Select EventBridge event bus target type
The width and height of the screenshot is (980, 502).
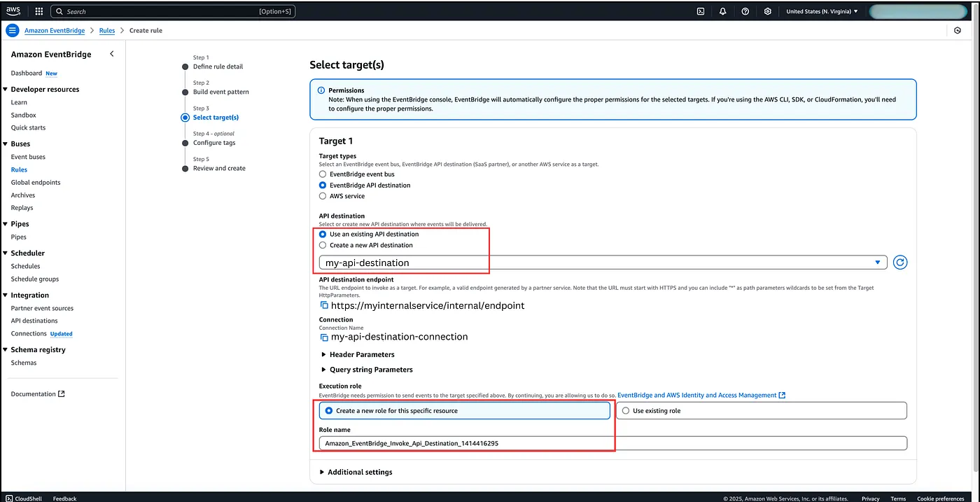pos(323,174)
